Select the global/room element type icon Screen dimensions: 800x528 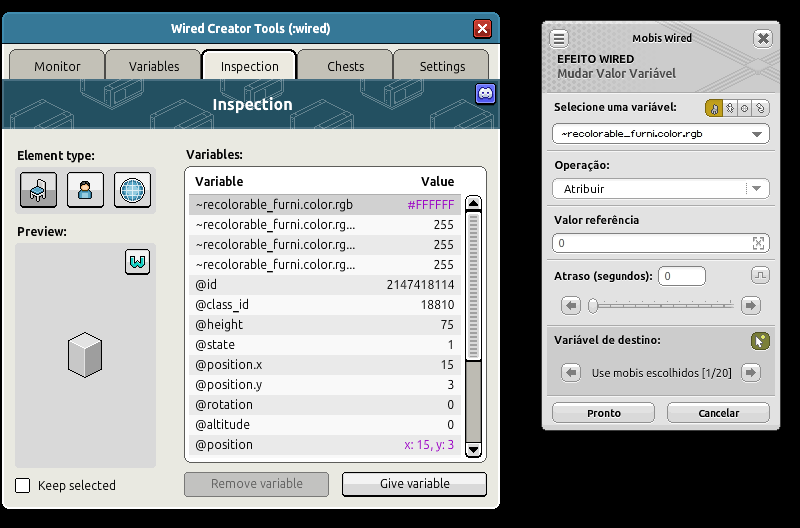(x=133, y=190)
